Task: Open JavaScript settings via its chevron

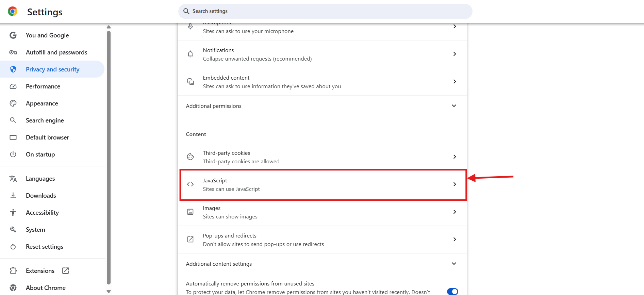Action: [455, 184]
